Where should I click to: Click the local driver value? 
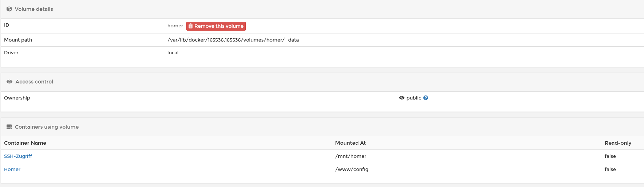tap(173, 52)
